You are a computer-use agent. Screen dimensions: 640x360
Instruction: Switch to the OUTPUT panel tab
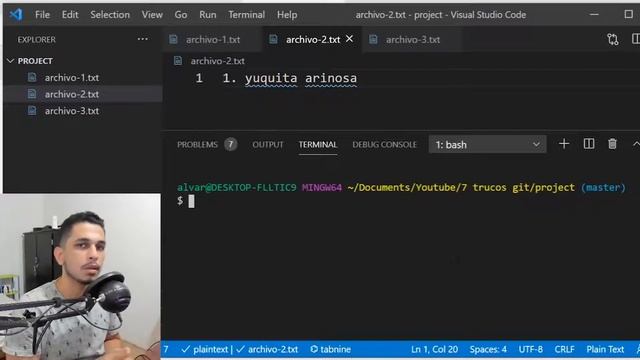pos(267,144)
